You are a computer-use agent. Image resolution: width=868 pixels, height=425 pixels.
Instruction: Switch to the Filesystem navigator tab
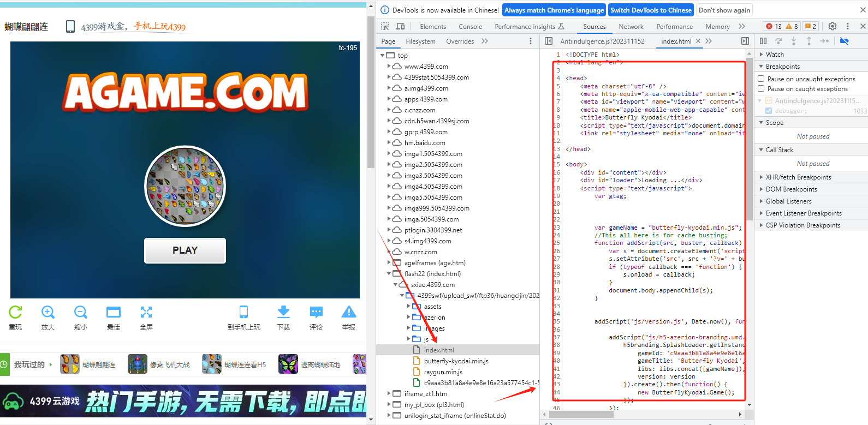pyautogui.click(x=420, y=41)
